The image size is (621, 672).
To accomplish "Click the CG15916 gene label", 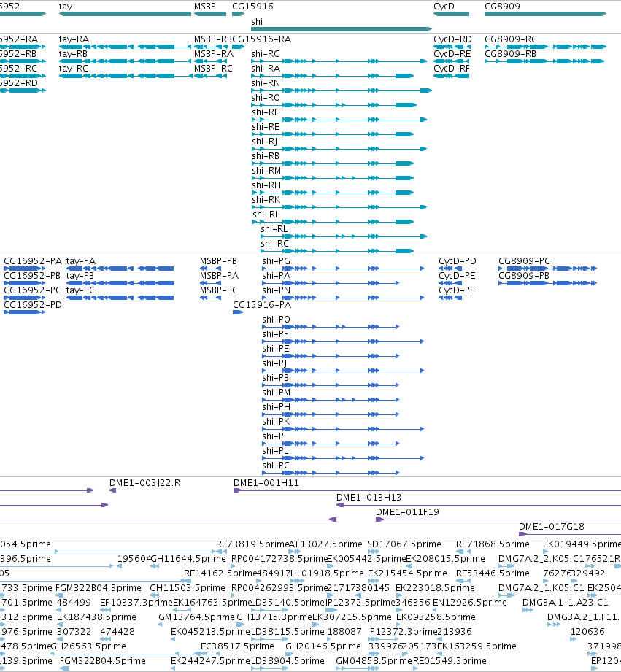I will coord(252,7).
